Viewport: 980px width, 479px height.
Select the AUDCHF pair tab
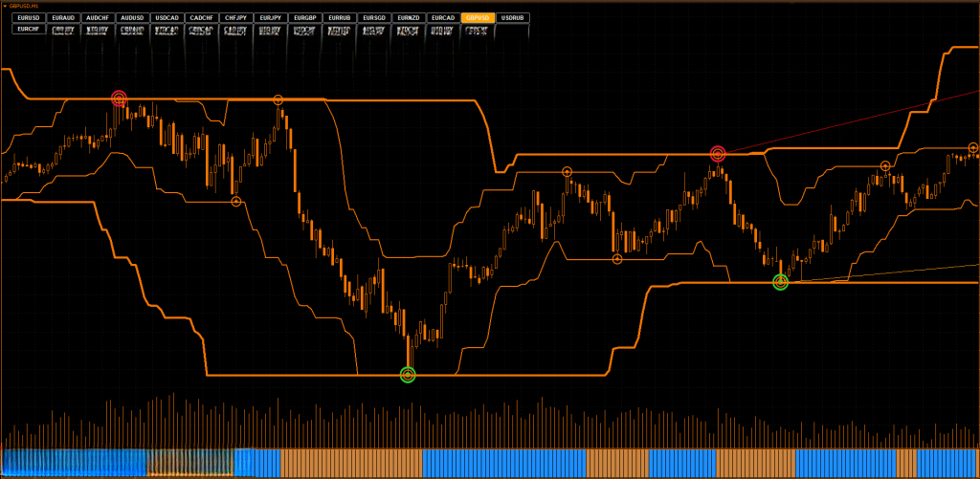(x=99, y=18)
